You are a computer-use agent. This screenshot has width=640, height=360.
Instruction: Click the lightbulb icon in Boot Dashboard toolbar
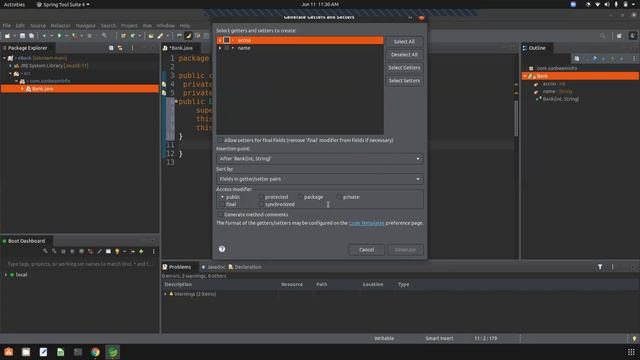pos(117,251)
